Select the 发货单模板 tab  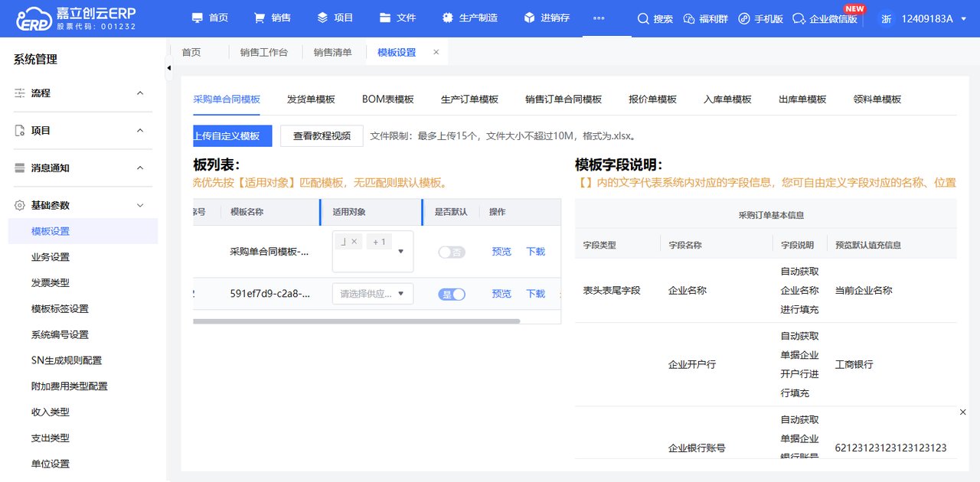click(x=311, y=99)
